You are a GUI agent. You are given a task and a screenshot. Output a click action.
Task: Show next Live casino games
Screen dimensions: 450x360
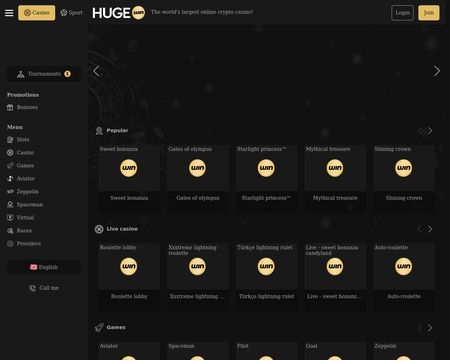pyautogui.click(x=430, y=229)
